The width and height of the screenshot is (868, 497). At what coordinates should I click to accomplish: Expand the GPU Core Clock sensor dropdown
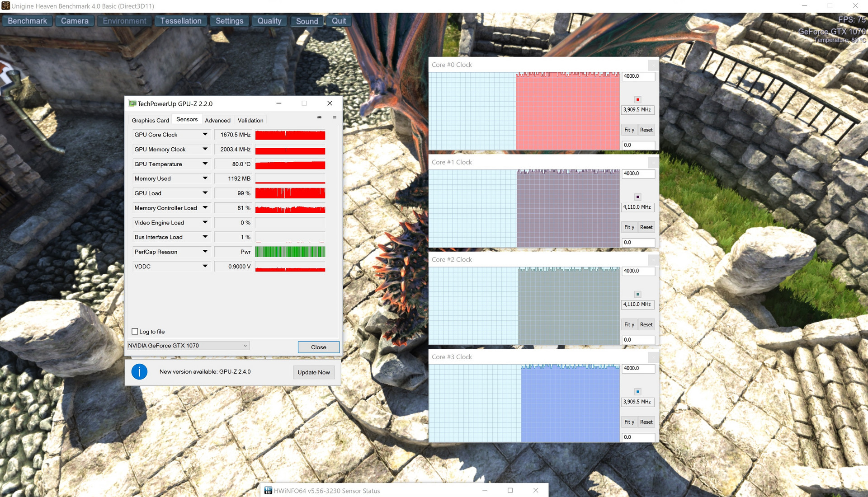pos(205,135)
